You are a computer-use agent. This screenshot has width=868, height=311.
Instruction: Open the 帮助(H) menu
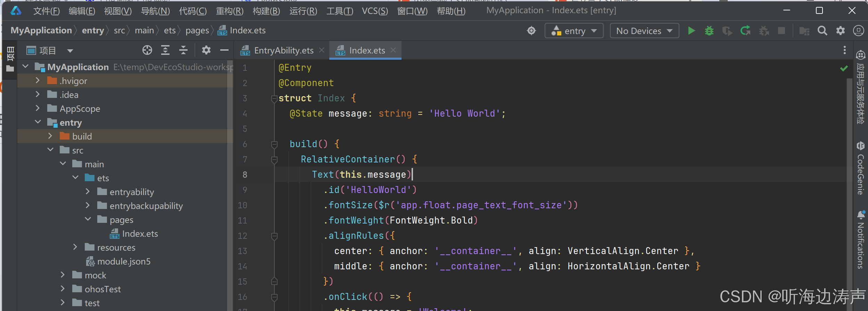click(451, 11)
